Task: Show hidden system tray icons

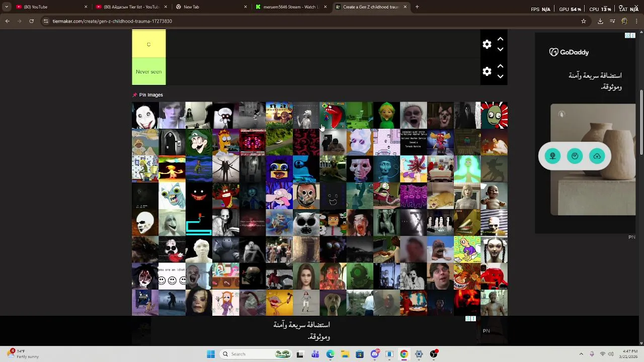Action: 581,354
